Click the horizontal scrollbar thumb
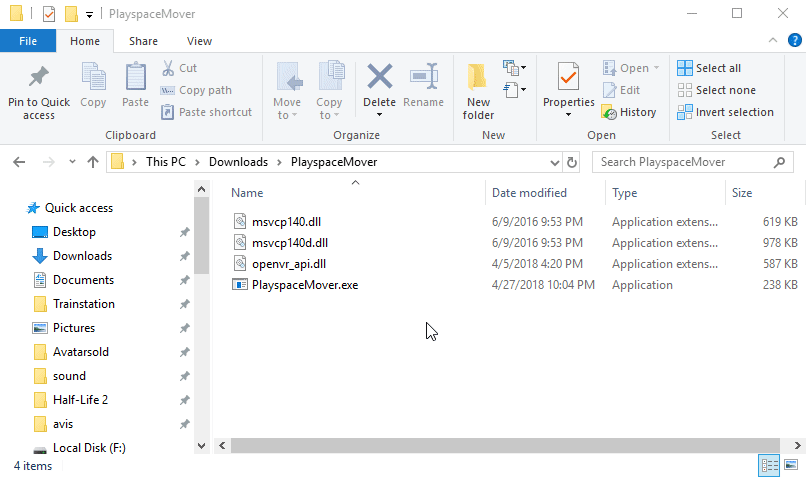 505,445
